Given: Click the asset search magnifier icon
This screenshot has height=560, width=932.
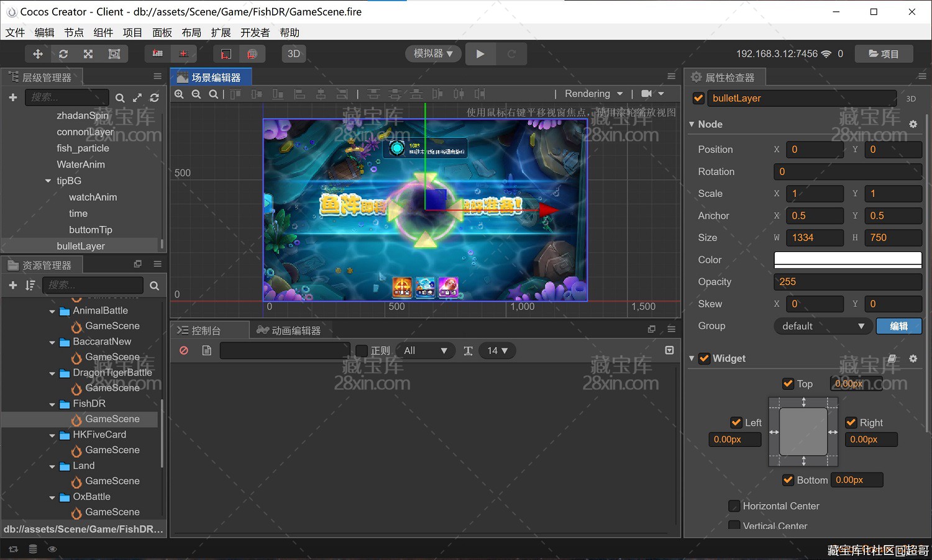Looking at the screenshot, I should tap(154, 286).
